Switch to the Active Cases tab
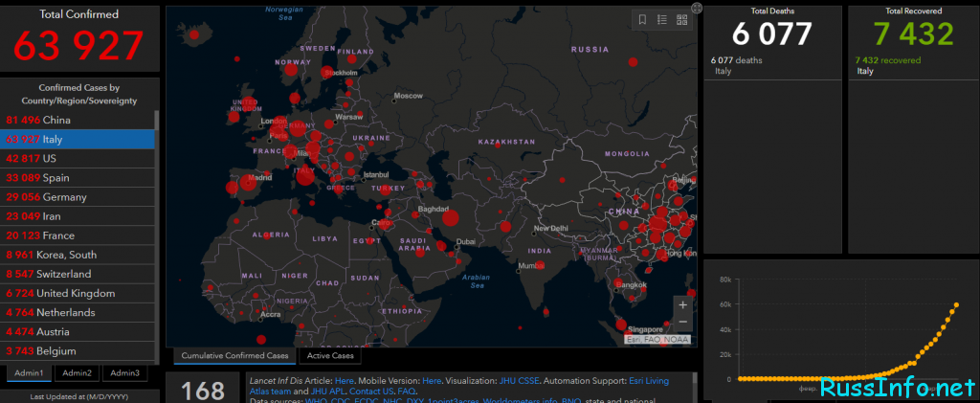980x403 pixels. (330, 356)
